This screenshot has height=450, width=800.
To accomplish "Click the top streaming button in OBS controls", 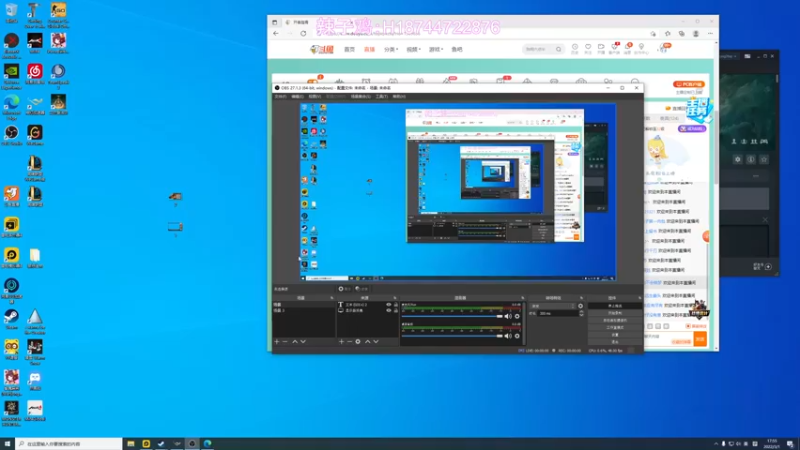I will (x=615, y=306).
